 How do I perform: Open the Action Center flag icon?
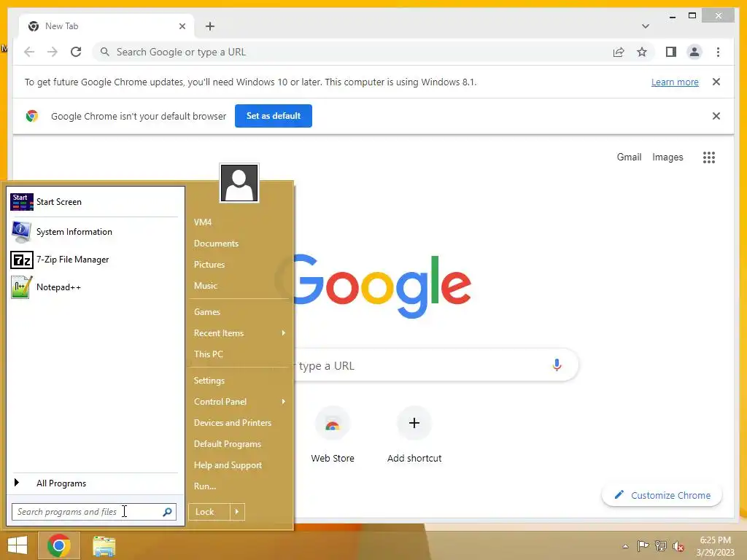point(643,545)
